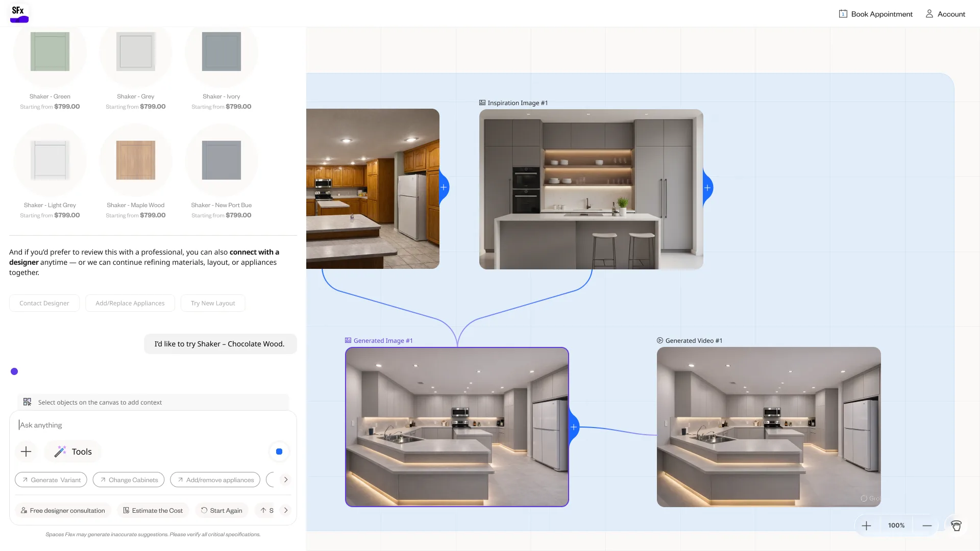This screenshot has width=980, height=551.
Task: Click the Generate Variant chip
Action: 51,480
